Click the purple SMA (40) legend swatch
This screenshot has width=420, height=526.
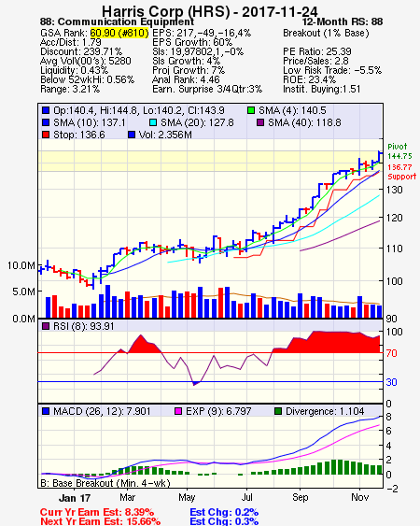[260, 122]
